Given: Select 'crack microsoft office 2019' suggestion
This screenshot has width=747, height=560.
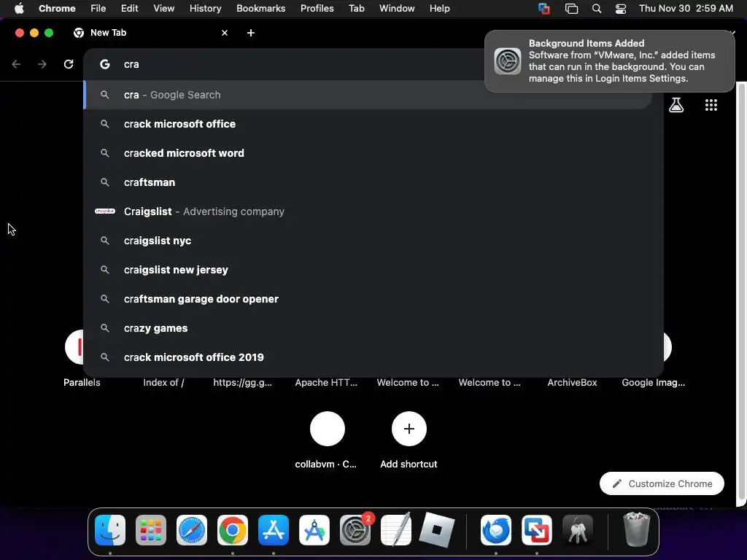Looking at the screenshot, I should pyautogui.click(x=373, y=357).
